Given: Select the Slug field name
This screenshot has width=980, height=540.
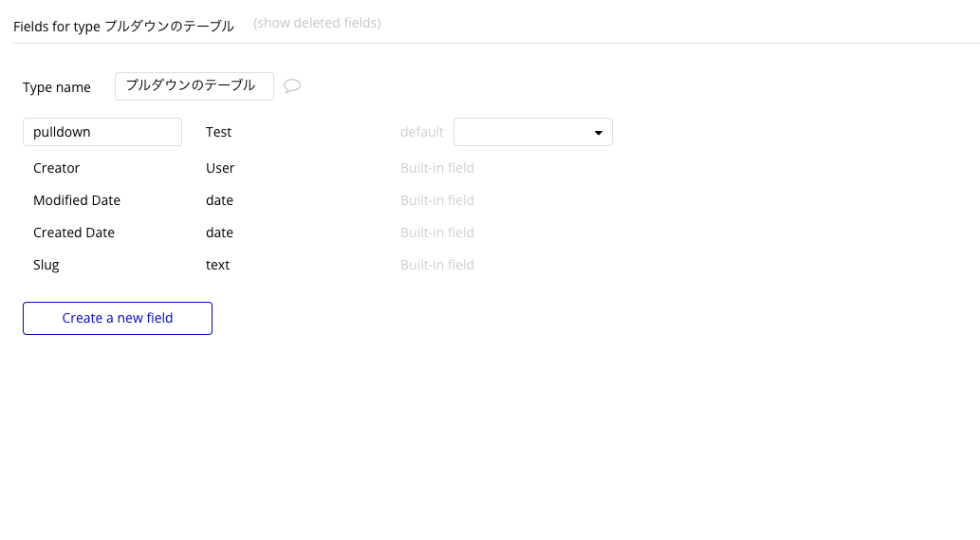Looking at the screenshot, I should coord(46,265).
